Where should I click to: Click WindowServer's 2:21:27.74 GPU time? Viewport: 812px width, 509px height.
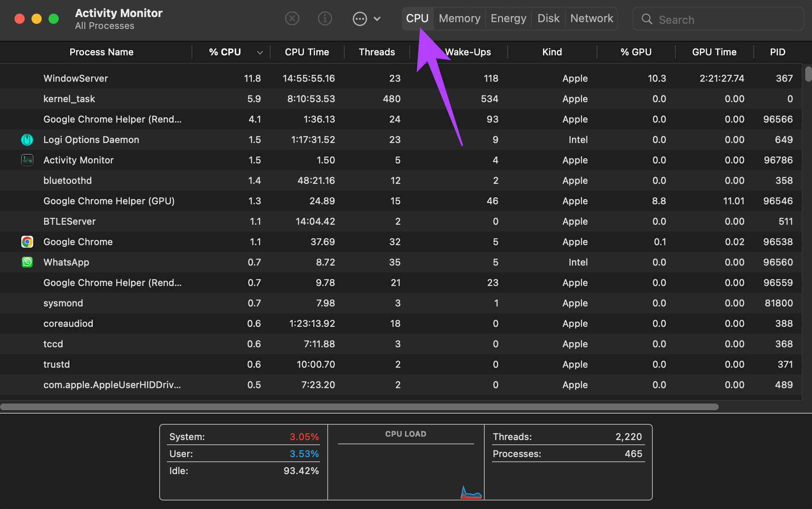(722, 78)
